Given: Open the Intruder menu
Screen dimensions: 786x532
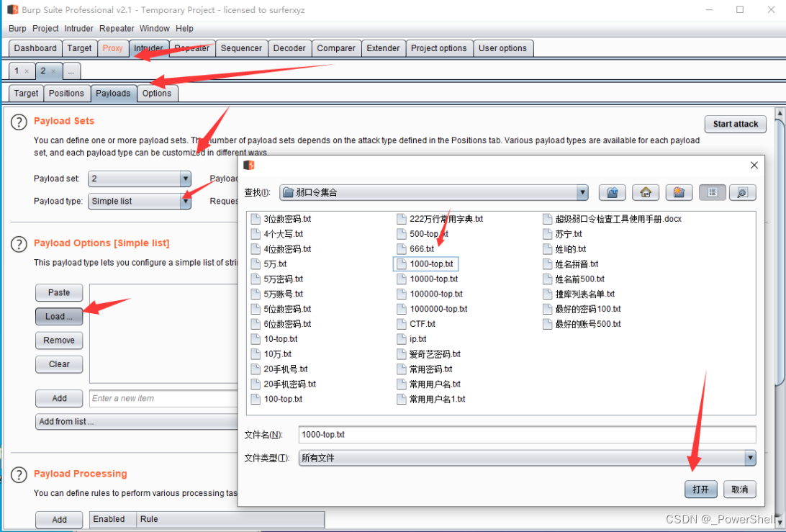Looking at the screenshot, I should coord(78,29).
